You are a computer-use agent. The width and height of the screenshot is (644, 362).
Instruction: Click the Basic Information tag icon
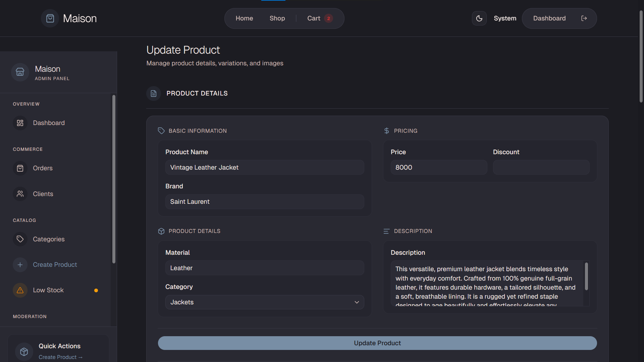coord(161,131)
